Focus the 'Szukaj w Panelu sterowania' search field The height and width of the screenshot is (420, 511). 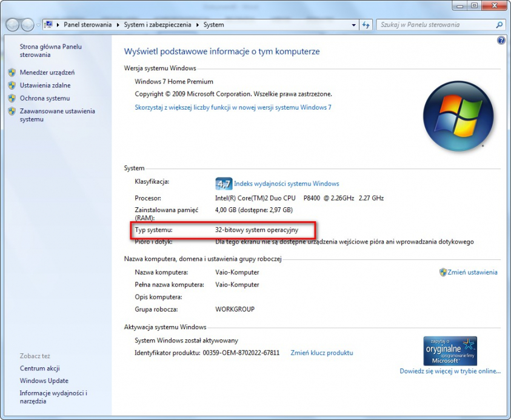[x=433, y=25]
